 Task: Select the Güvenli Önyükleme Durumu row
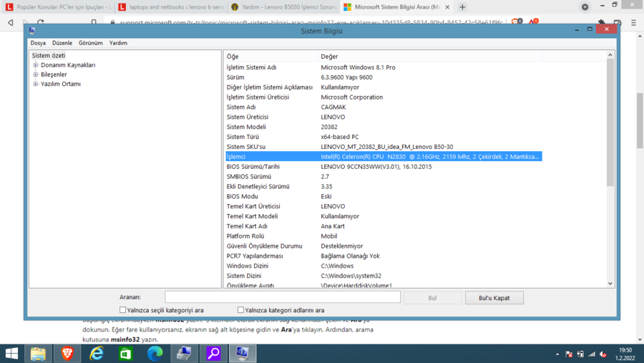[384, 246]
